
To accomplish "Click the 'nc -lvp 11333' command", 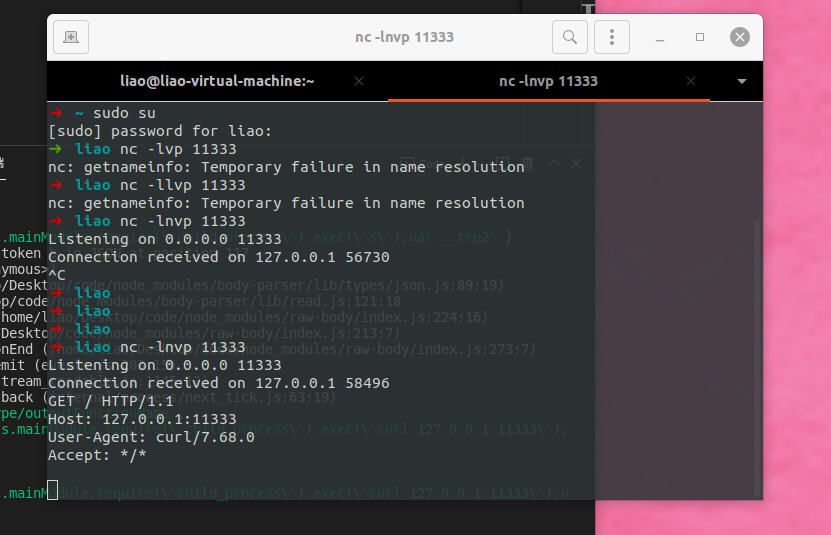I will [178, 149].
